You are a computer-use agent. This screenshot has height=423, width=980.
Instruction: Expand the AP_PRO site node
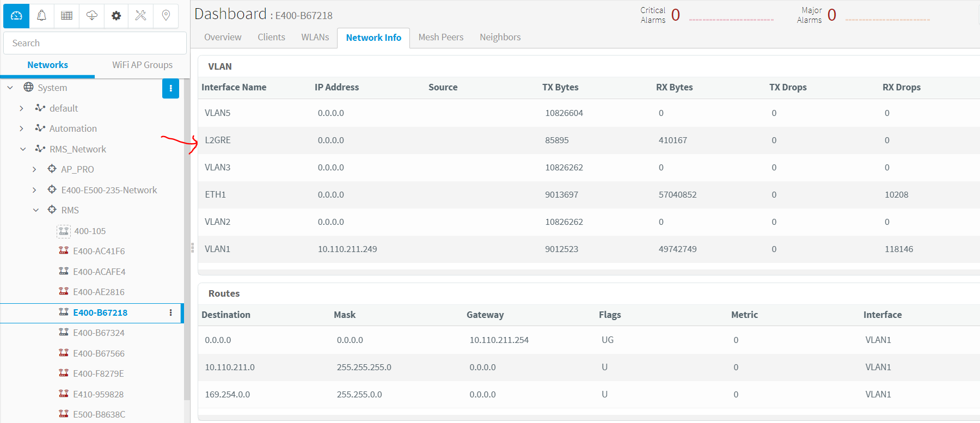[34, 169]
